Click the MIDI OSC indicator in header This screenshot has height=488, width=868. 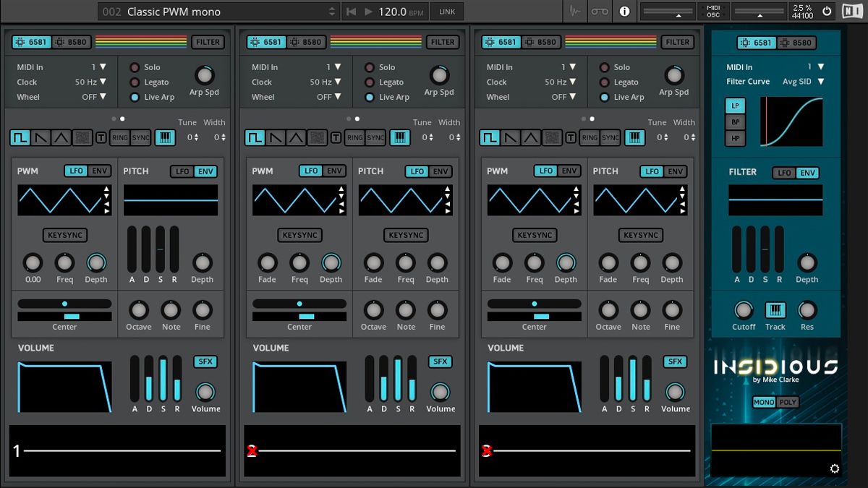tap(713, 11)
